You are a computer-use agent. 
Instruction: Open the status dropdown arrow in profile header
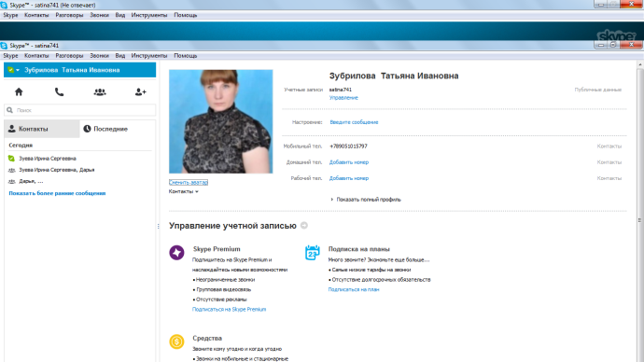18,70
